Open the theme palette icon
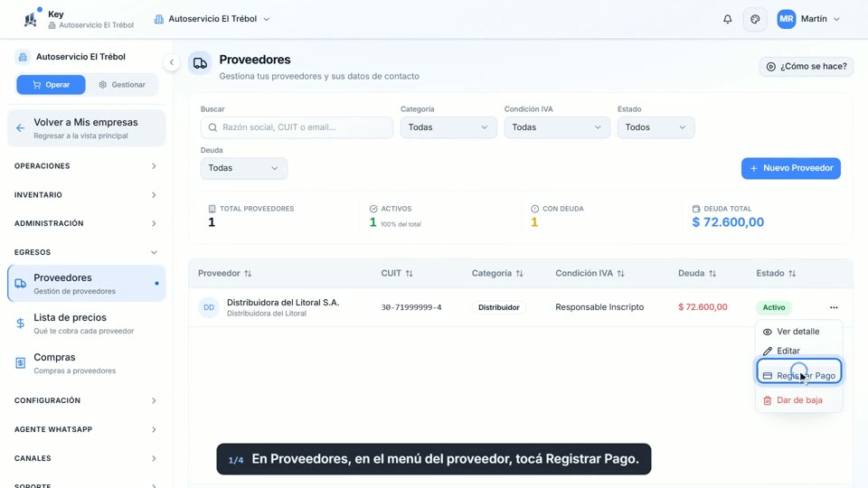Image resolution: width=868 pixels, height=488 pixels. (x=755, y=19)
